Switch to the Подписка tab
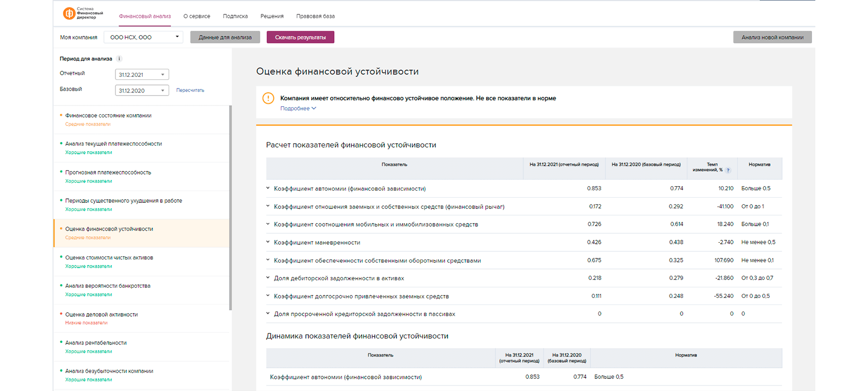 [235, 16]
